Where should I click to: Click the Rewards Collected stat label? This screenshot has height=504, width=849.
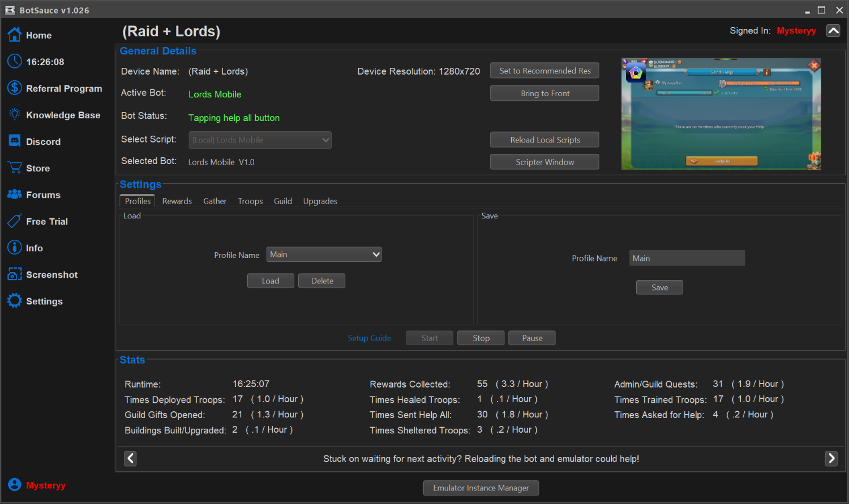(x=410, y=384)
